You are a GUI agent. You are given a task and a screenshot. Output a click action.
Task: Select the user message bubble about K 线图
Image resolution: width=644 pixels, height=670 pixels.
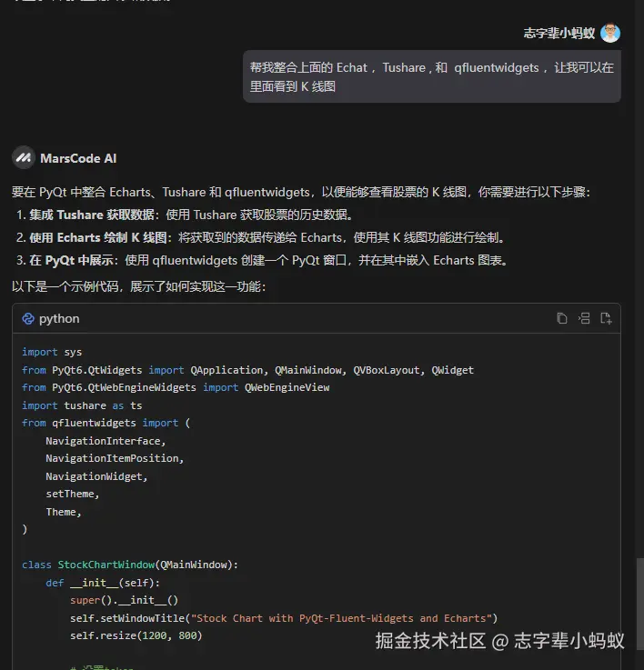click(x=432, y=76)
